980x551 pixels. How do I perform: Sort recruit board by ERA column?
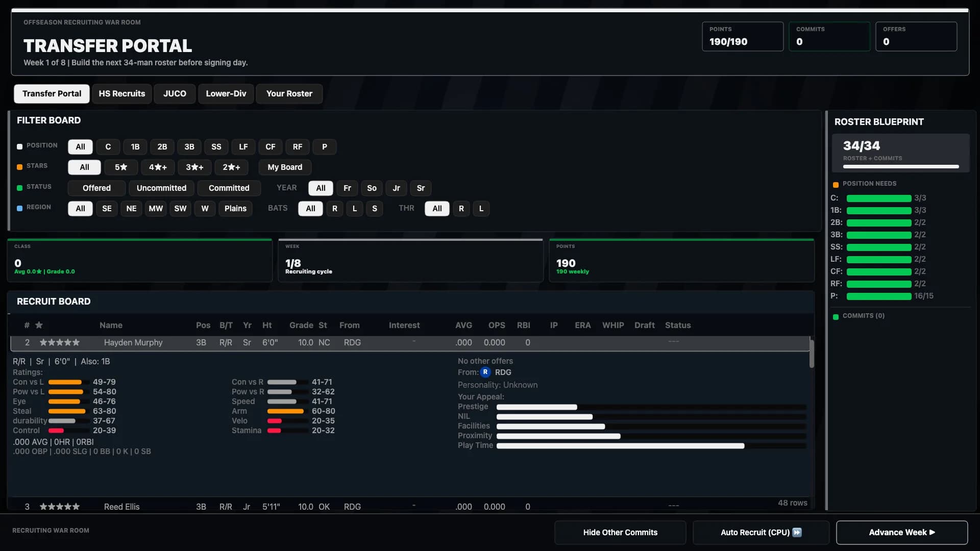click(x=582, y=325)
